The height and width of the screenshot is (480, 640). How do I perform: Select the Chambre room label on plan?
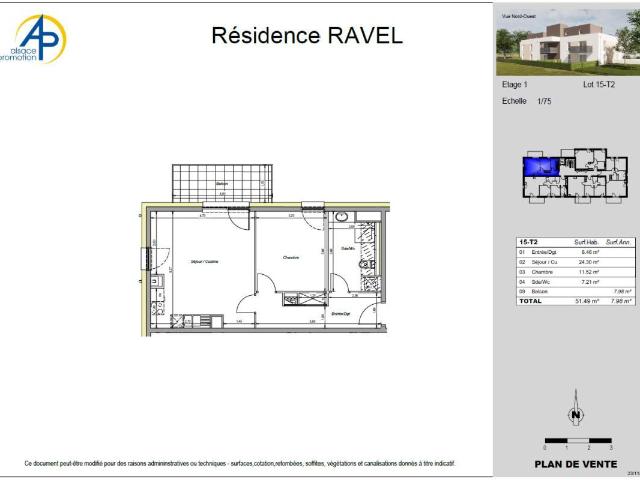pyautogui.click(x=291, y=258)
